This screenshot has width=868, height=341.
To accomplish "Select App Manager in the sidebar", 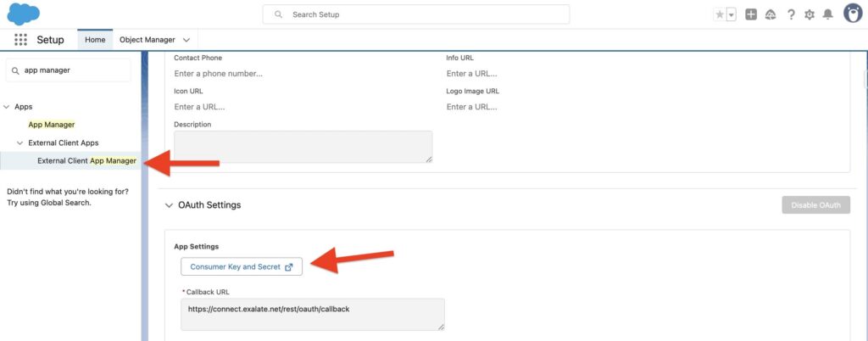I will [x=52, y=125].
